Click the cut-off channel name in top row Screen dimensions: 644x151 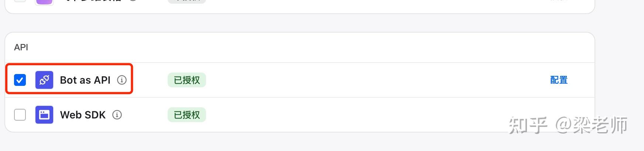point(92,1)
